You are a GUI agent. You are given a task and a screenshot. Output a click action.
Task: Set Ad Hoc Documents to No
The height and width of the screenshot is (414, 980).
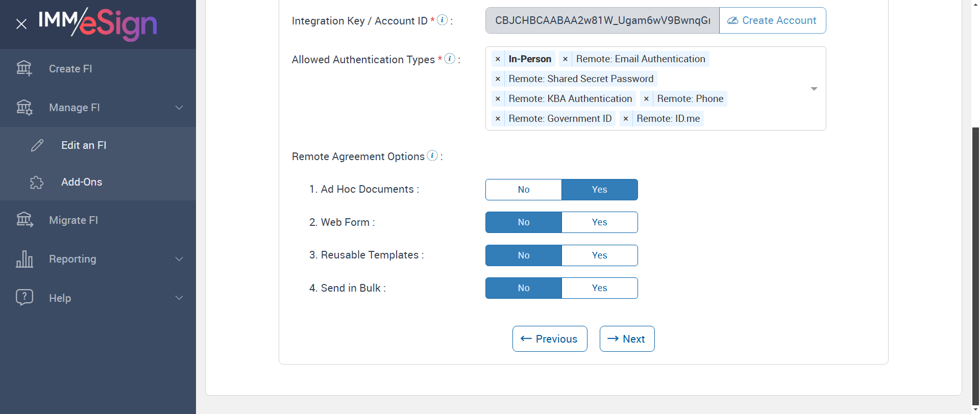point(523,190)
